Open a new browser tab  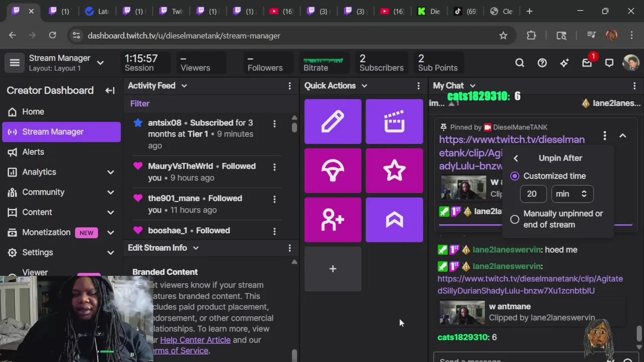tap(529, 11)
